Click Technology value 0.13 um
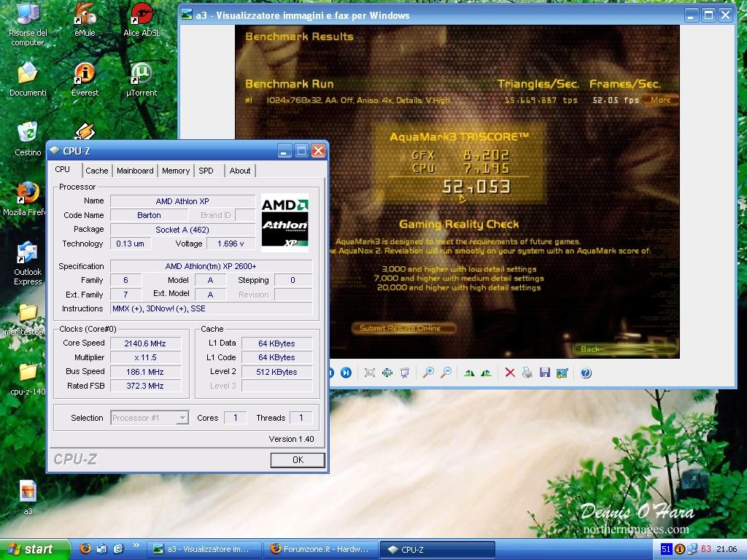Image resolution: width=747 pixels, height=560 pixels. (x=131, y=244)
